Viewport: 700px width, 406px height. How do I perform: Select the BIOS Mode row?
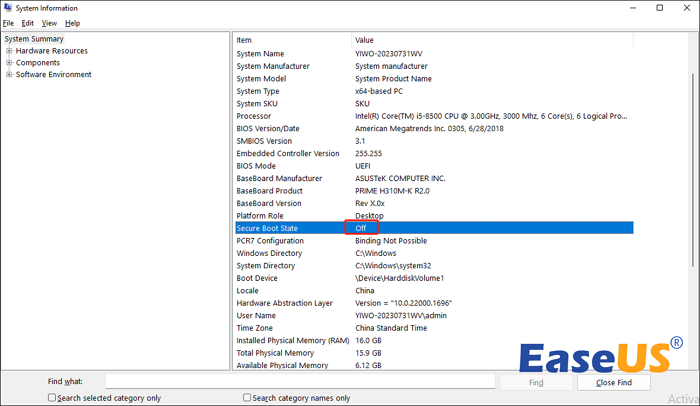(x=434, y=166)
